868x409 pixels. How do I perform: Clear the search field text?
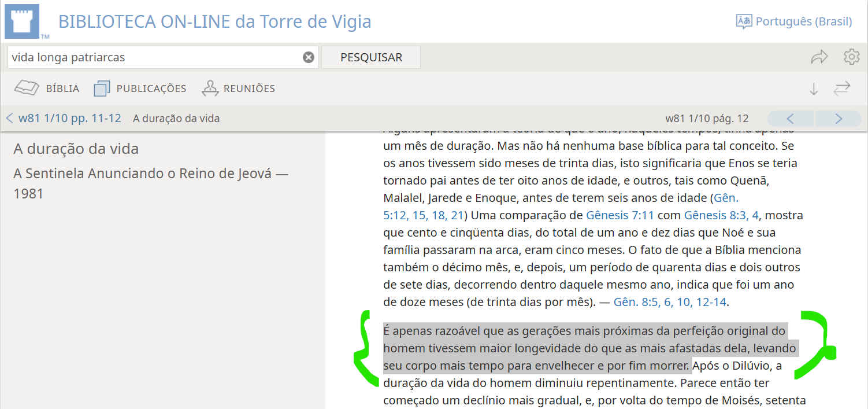309,57
